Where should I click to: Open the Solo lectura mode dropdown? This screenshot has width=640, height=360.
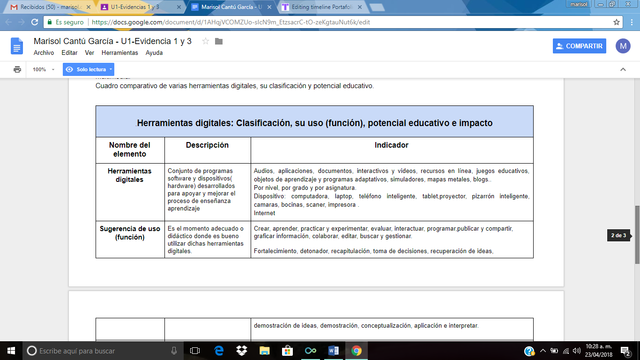coord(89,69)
